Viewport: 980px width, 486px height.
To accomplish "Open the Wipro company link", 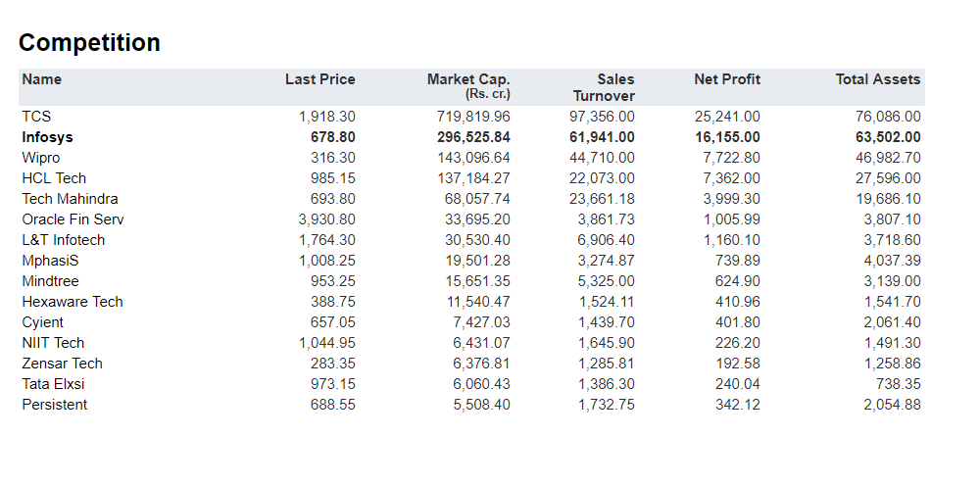I will [40, 158].
